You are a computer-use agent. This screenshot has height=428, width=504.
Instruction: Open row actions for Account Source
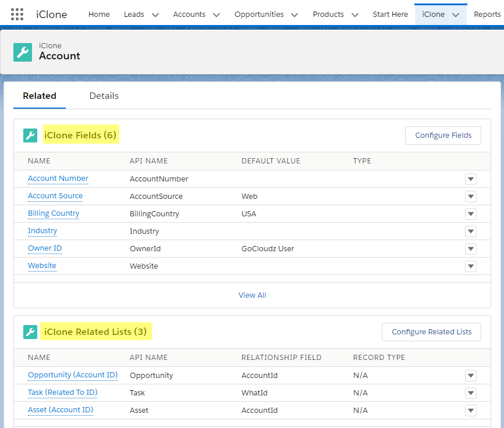[x=471, y=196]
